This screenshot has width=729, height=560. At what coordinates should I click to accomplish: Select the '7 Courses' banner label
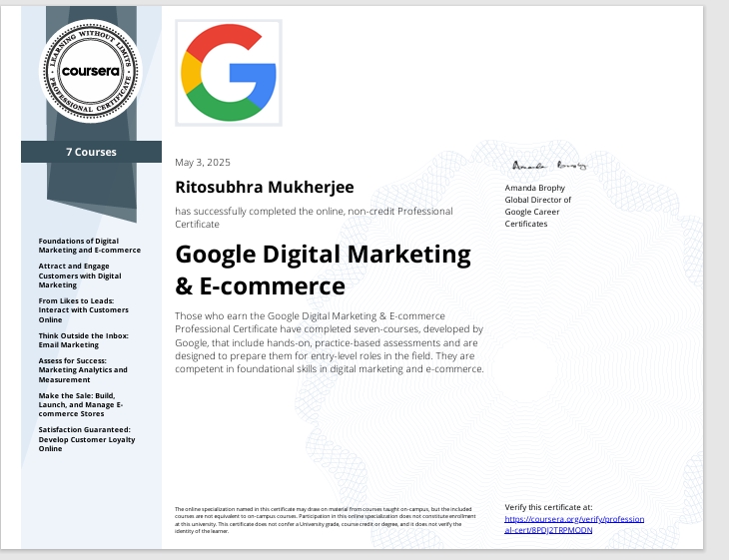[x=91, y=152]
